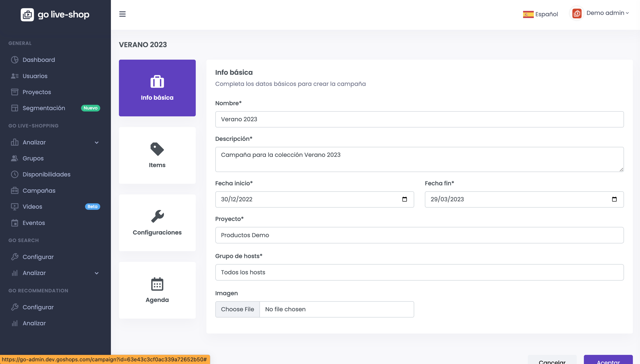The height and width of the screenshot is (364, 640).
Task: Open the Grupo de hosts select
Action: tap(419, 272)
